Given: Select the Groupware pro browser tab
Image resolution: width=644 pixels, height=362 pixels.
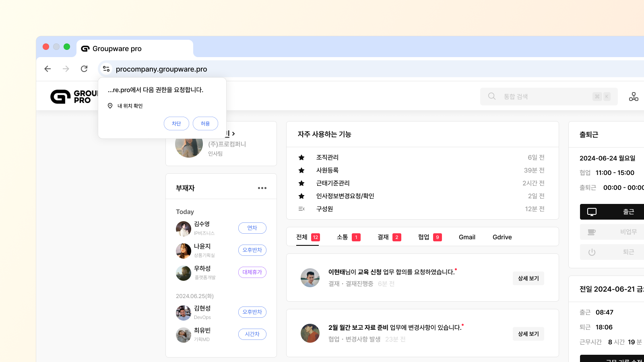Looking at the screenshot, I should (135, 48).
